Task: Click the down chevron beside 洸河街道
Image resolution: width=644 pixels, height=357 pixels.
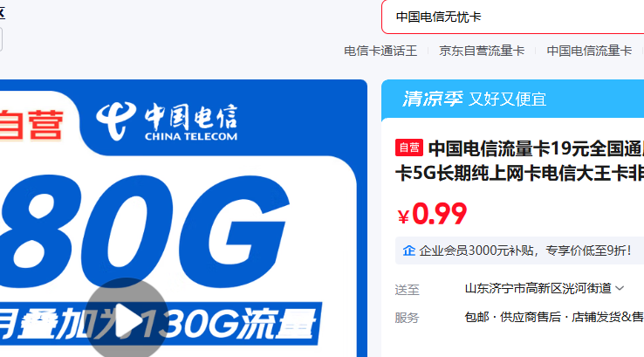Action: pyautogui.click(x=620, y=288)
